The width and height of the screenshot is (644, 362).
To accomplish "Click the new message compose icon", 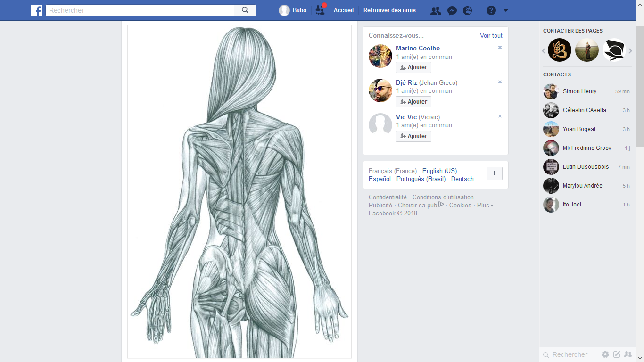I will click(617, 354).
